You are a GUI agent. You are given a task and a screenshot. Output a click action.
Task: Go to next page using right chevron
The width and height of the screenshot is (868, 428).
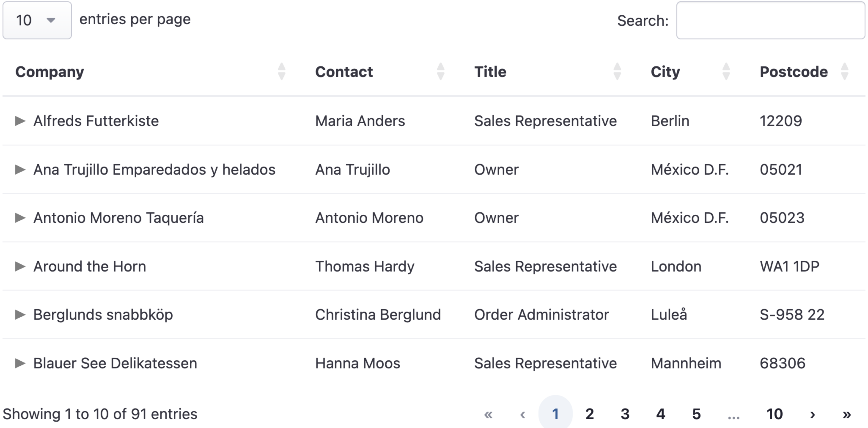pos(812,414)
